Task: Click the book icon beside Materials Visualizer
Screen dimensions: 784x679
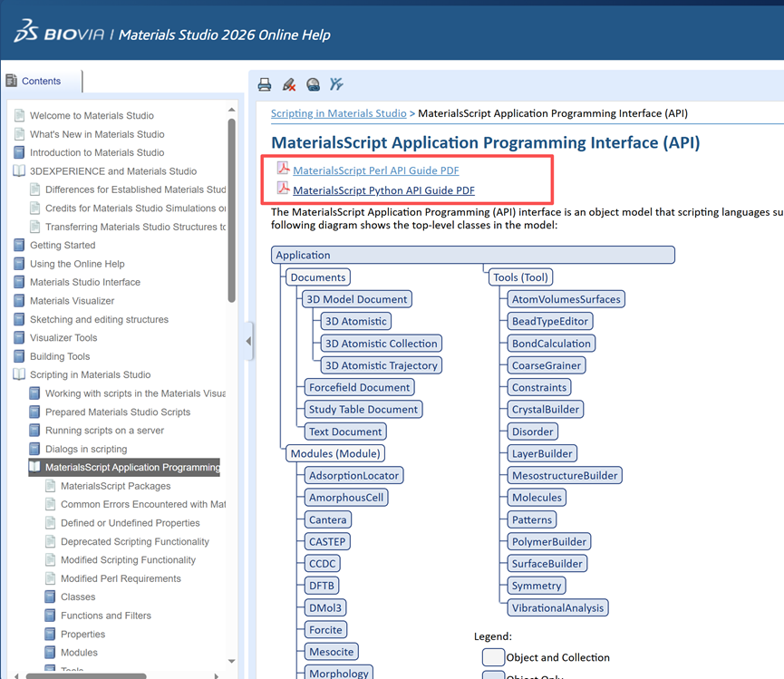Action: [x=19, y=300]
